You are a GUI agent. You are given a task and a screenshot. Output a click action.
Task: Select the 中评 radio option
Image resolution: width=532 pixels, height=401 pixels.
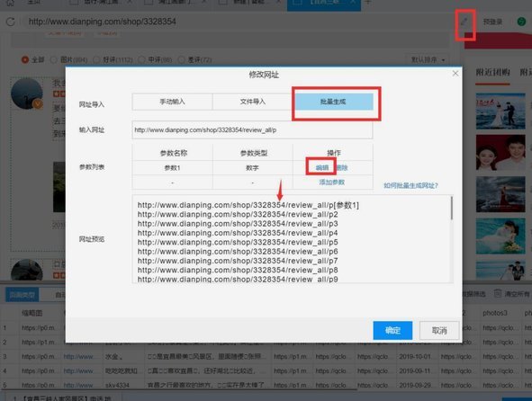142,60
